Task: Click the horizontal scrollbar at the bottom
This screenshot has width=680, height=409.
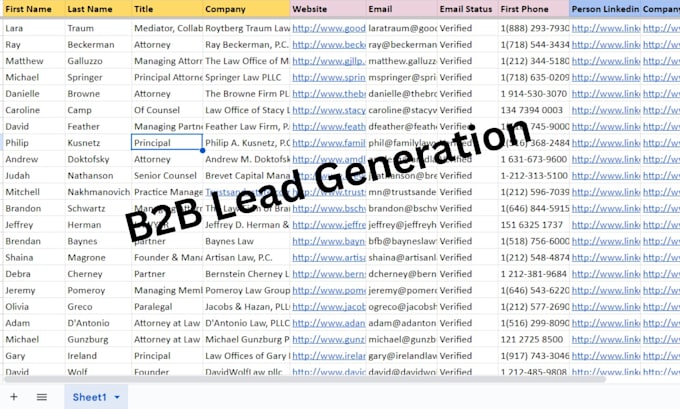Action: coord(304,380)
